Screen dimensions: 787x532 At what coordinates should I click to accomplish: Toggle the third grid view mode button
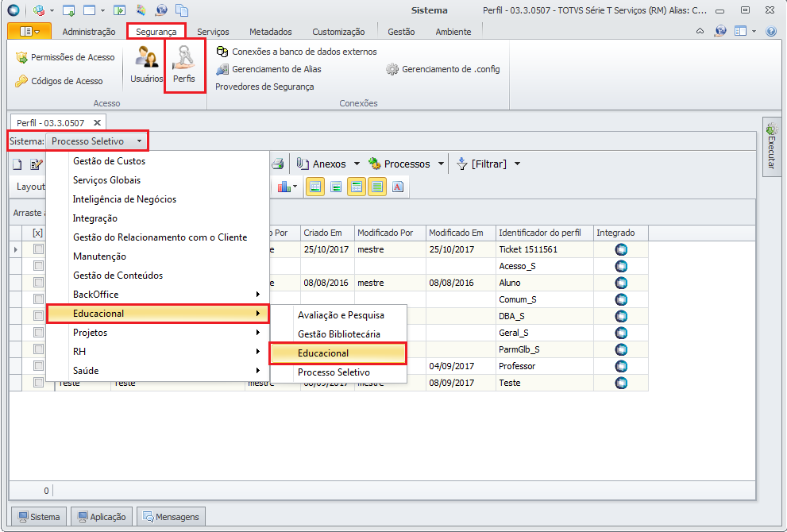[357, 187]
